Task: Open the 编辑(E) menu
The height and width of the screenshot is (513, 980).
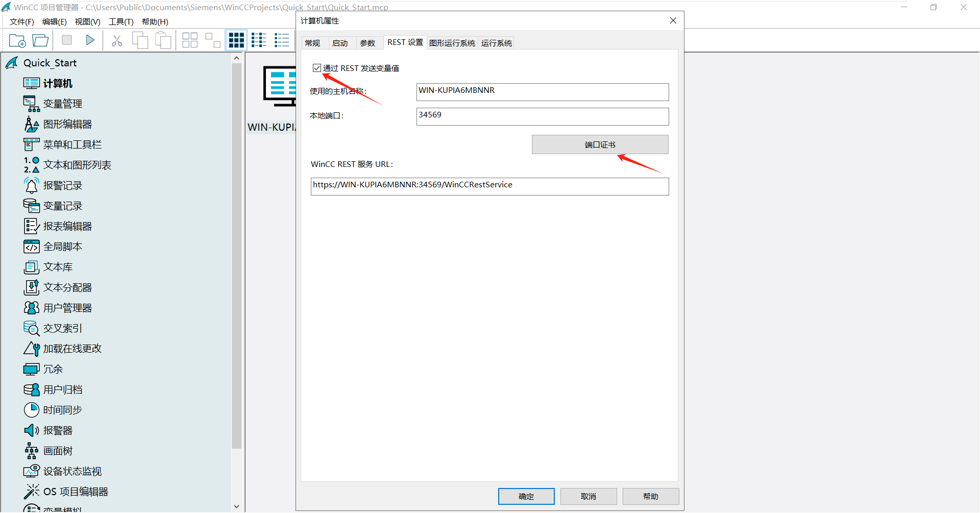Action: click(54, 21)
